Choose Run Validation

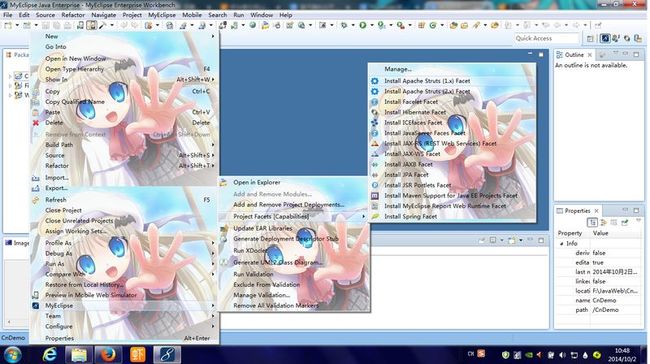point(253,274)
